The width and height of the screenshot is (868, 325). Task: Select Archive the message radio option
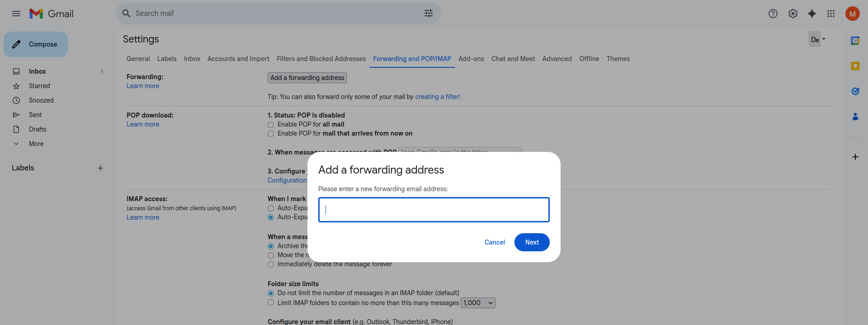(x=271, y=246)
